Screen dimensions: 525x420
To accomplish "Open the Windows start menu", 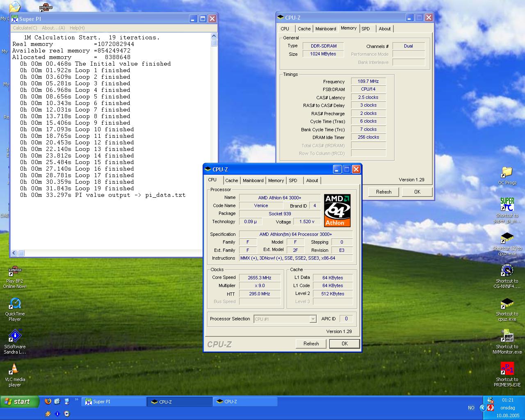I will [20, 402].
